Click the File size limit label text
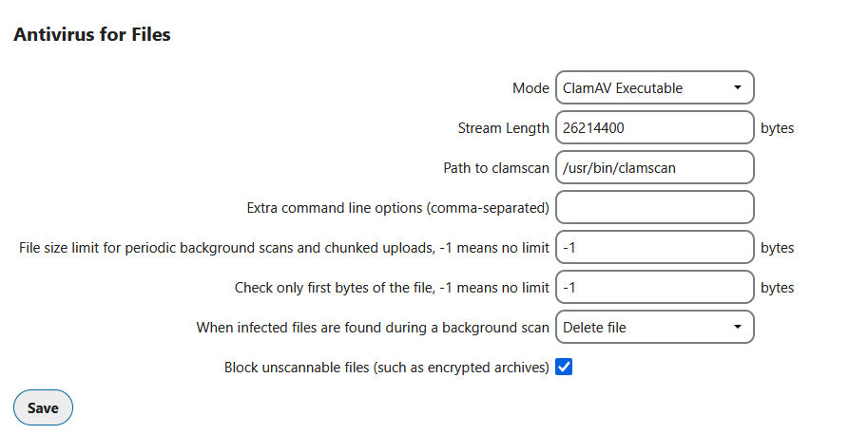The width and height of the screenshot is (868, 435). 284,248
